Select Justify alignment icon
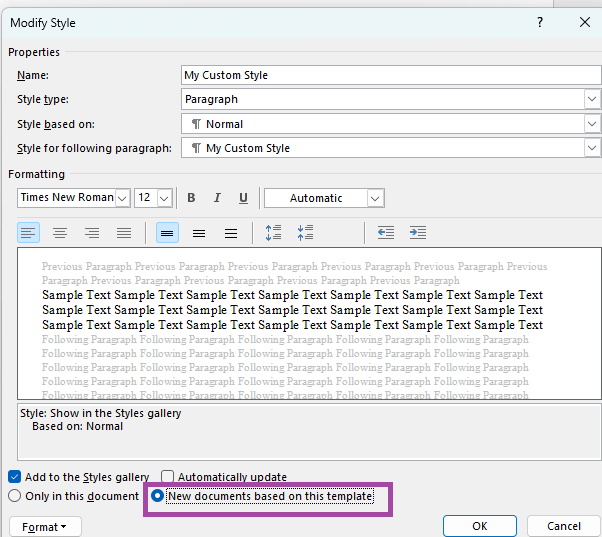The width and height of the screenshot is (602, 537). [124, 233]
